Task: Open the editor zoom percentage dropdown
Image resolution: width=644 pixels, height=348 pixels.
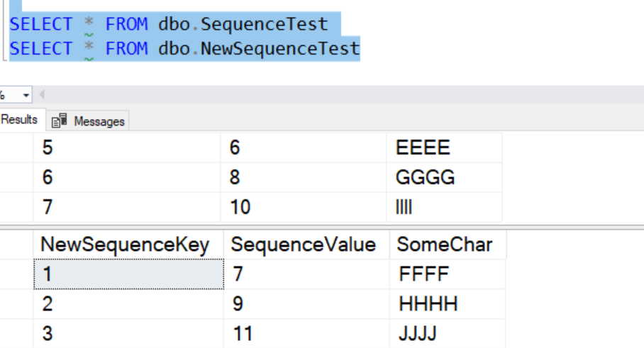Action: pyautogui.click(x=26, y=95)
